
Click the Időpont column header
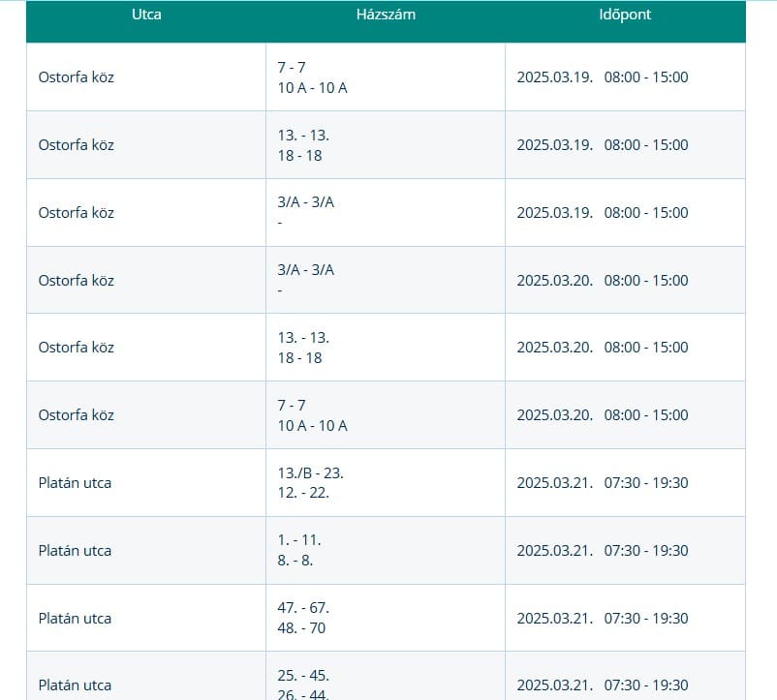tap(625, 15)
